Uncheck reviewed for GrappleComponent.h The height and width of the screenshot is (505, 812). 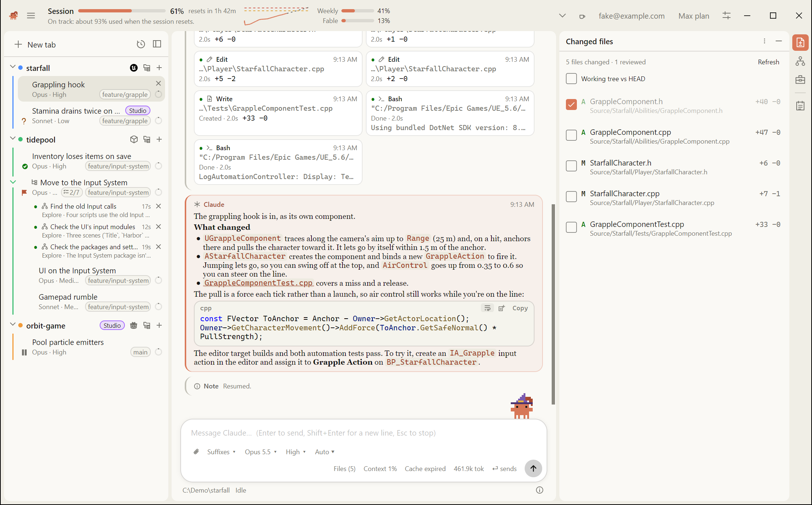tap(571, 105)
